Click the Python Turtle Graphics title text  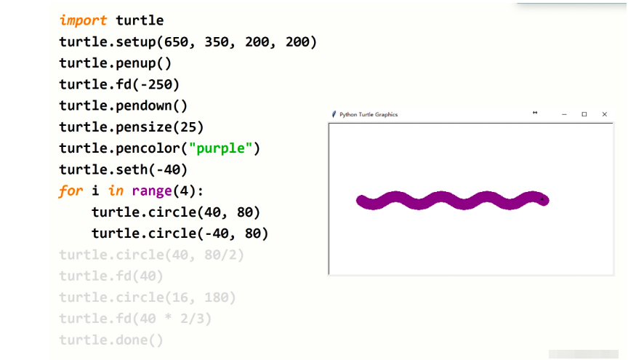pos(369,115)
